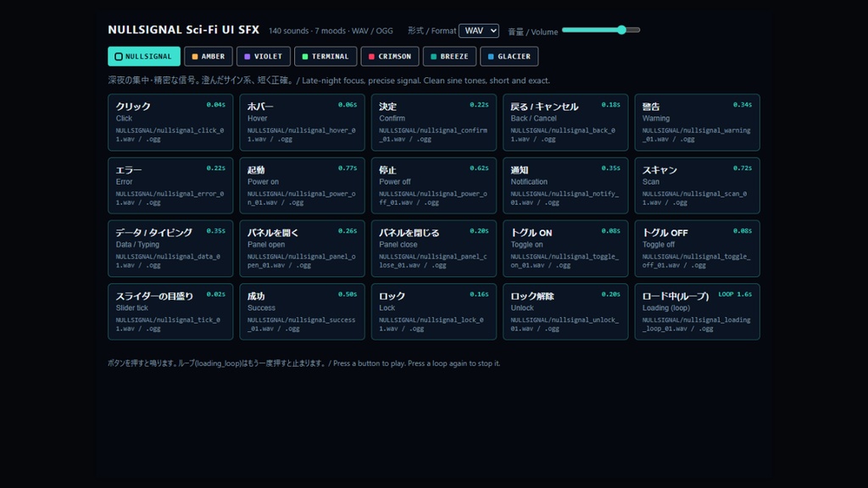Play the Hover sound card
This screenshot has width=868, height=488.
click(303, 122)
